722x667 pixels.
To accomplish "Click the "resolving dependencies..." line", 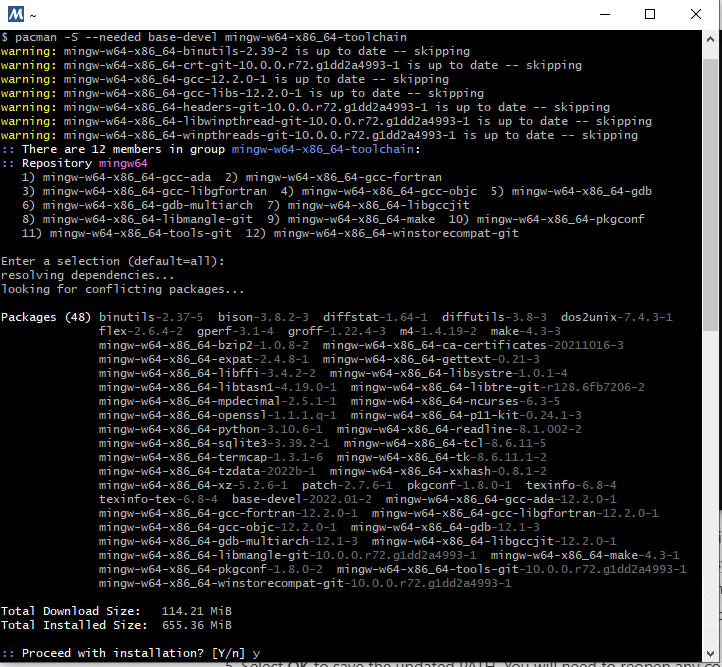I will click(x=88, y=275).
